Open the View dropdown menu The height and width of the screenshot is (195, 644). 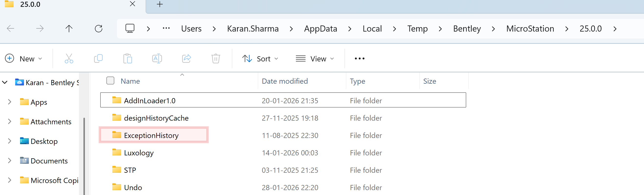(x=315, y=59)
